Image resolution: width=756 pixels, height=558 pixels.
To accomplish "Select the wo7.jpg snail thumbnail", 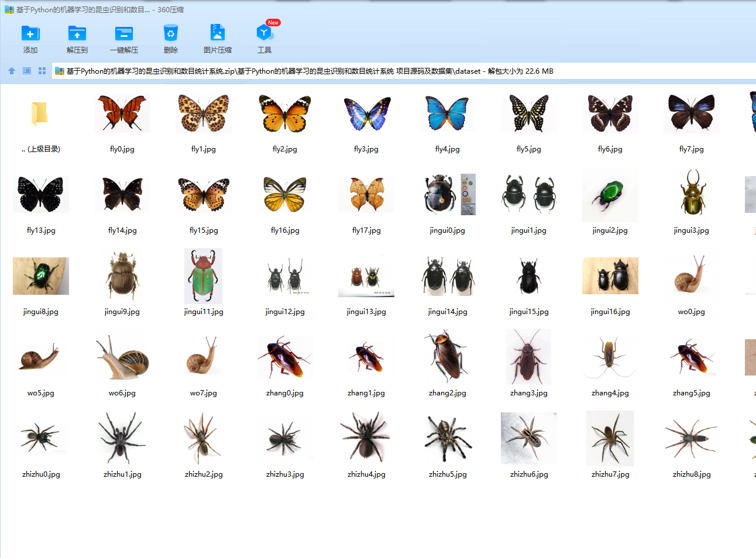I will tap(204, 357).
